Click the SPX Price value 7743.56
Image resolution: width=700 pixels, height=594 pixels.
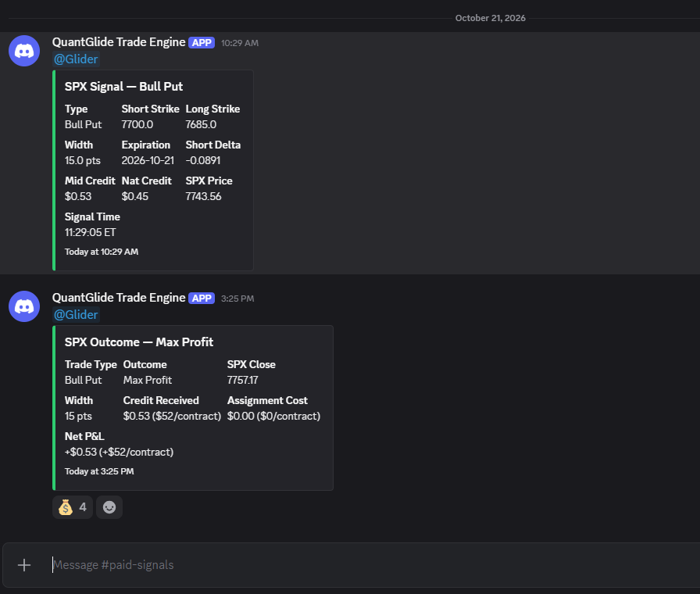(x=204, y=196)
